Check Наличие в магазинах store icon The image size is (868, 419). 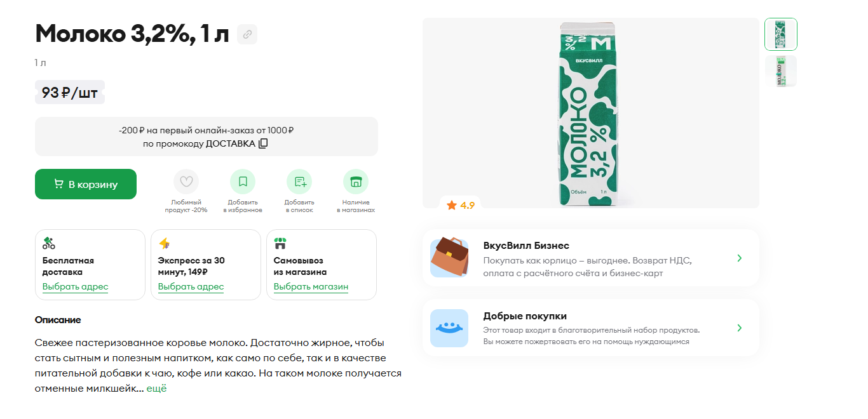click(x=356, y=182)
